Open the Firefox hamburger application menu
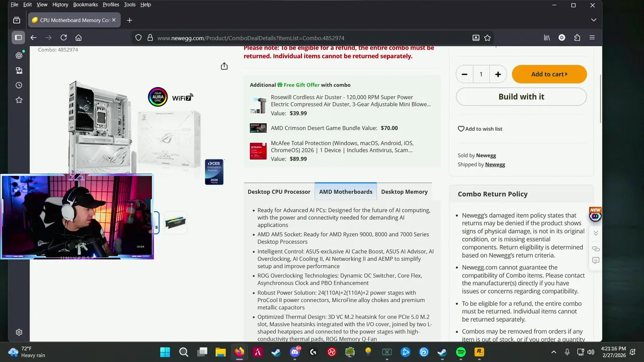644x362 pixels. [x=592, y=38]
